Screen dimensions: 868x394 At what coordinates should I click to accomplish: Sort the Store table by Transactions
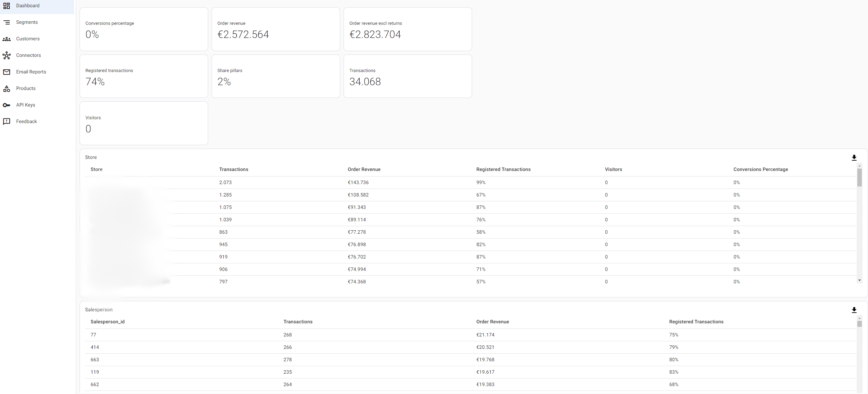pyautogui.click(x=234, y=169)
